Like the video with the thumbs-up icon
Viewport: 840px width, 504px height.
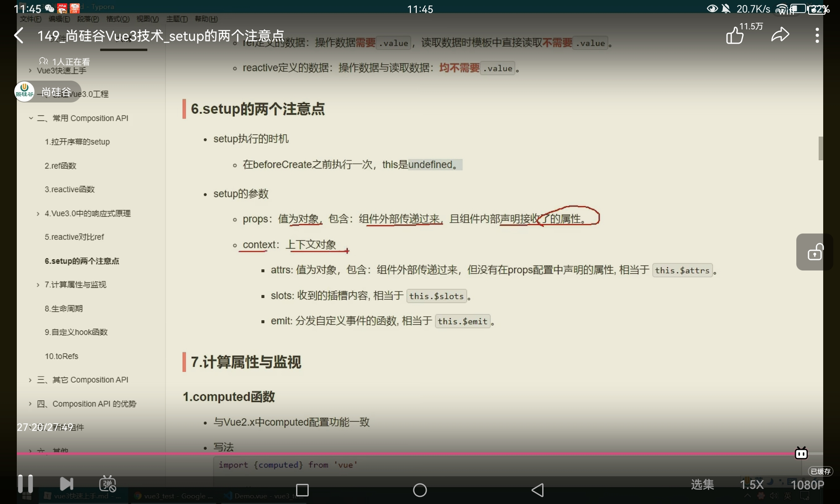click(x=735, y=36)
